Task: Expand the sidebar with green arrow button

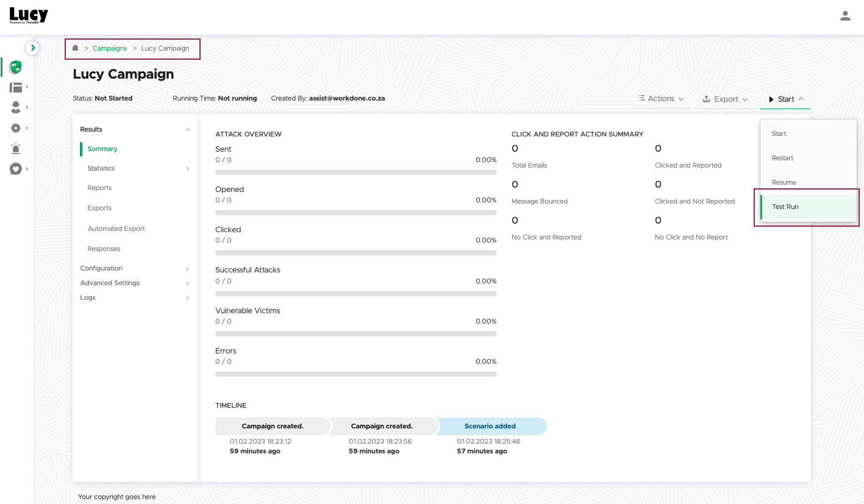Action: [x=32, y=48]
